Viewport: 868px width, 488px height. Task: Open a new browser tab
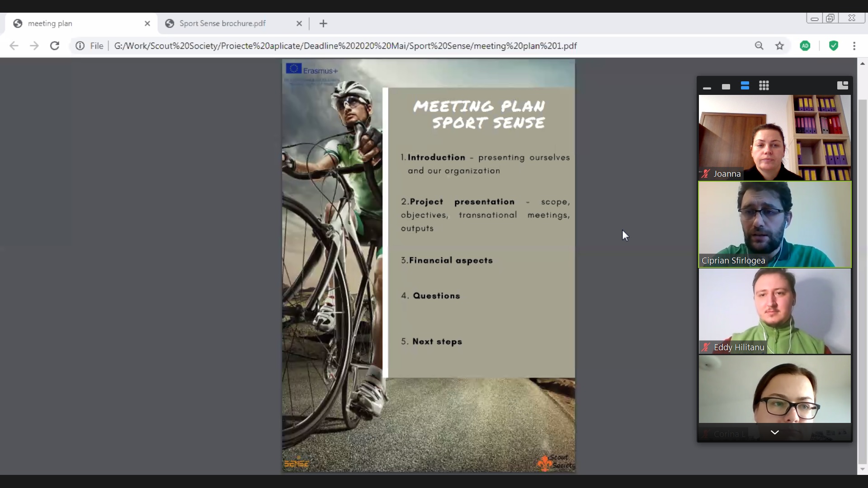pyautogui.click(x=323, y=23)
